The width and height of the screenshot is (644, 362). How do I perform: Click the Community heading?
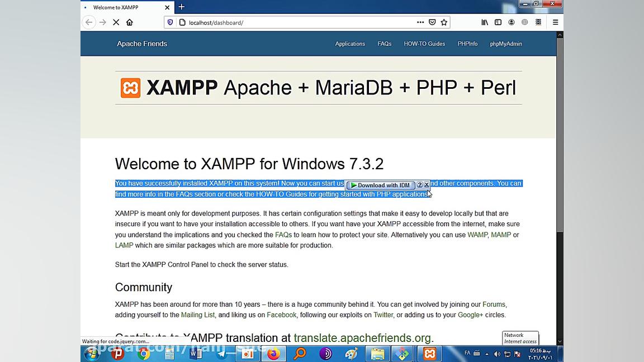pyautogui.click(x=143, y=287)
